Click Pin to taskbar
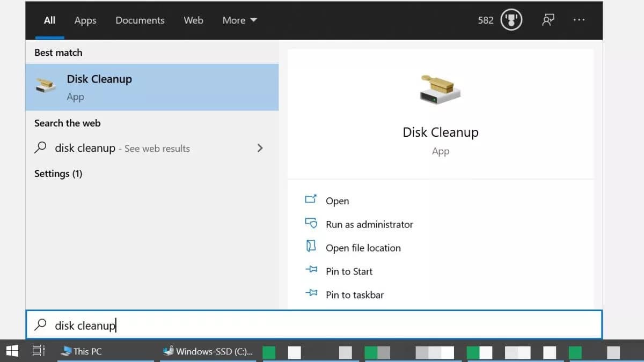This screenshot has height=362, width=644. click(355, 294)
